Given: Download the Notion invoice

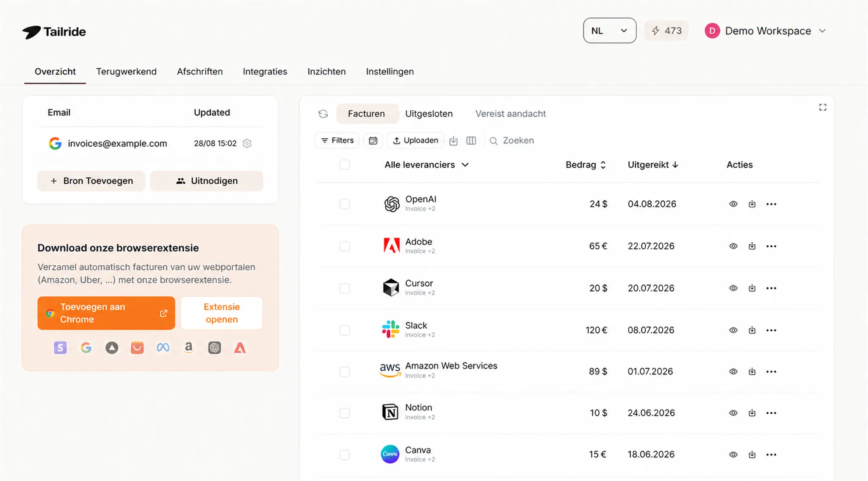Looking at the screenshot, I should click(x=752, y=413).
